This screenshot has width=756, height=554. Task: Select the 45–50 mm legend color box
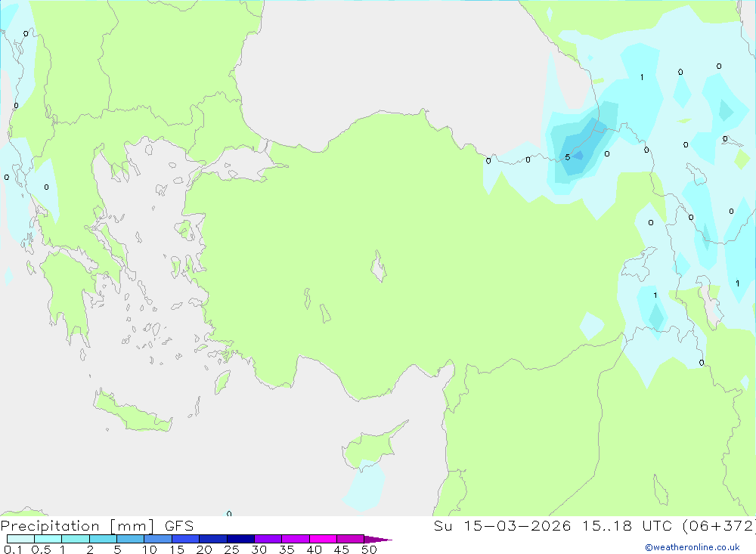[351, 539]
